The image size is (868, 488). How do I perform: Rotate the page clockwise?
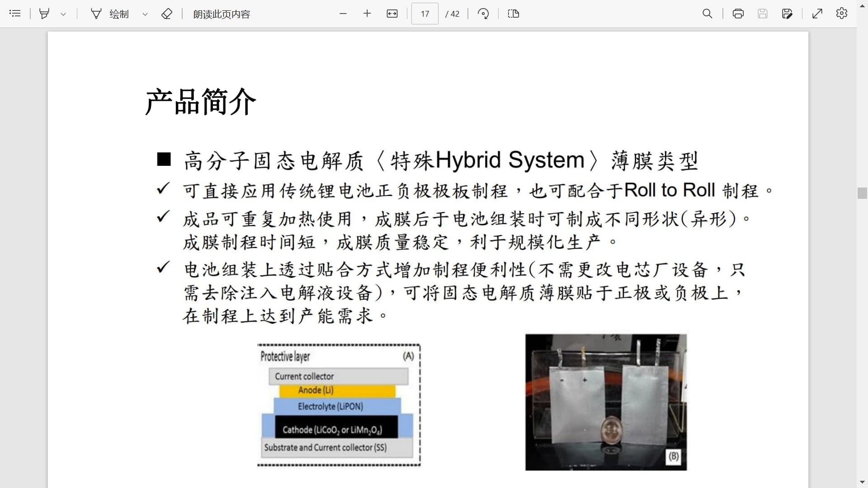[483, 14]
